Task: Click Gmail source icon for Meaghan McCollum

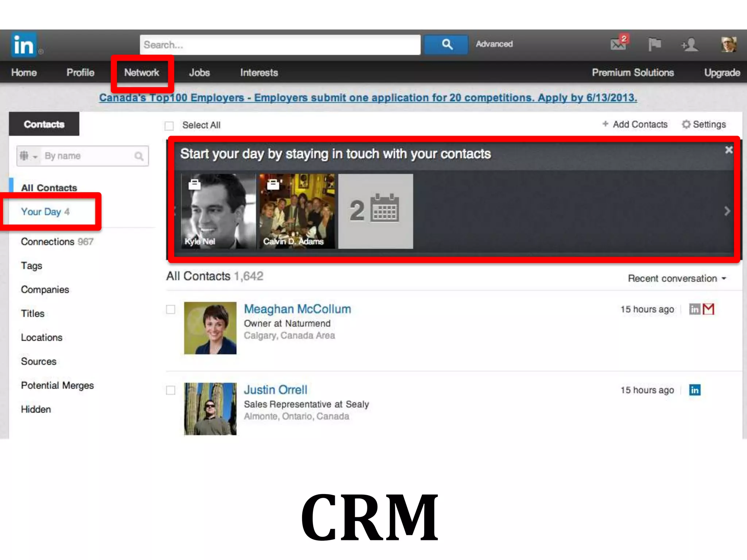Action: [708, 309]
